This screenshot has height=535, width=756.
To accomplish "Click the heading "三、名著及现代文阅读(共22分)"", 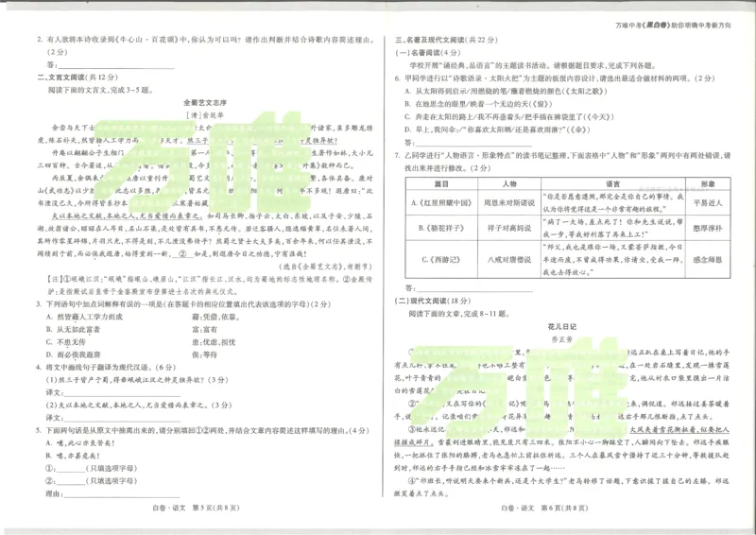I will (446, 40).
